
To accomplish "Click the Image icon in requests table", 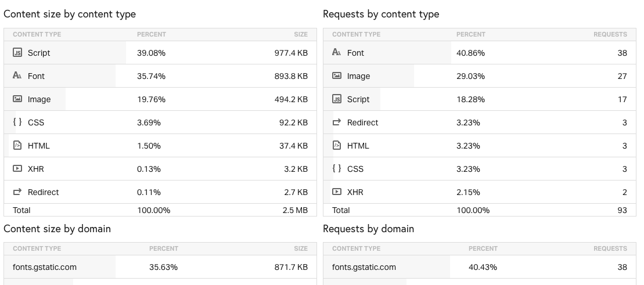I will click(337, 76).
